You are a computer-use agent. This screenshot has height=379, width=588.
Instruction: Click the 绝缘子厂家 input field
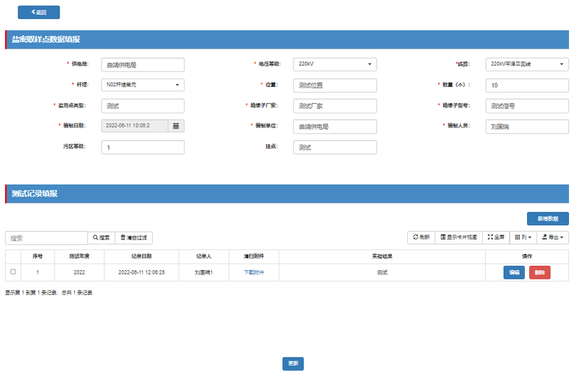(x=335, y=106)
